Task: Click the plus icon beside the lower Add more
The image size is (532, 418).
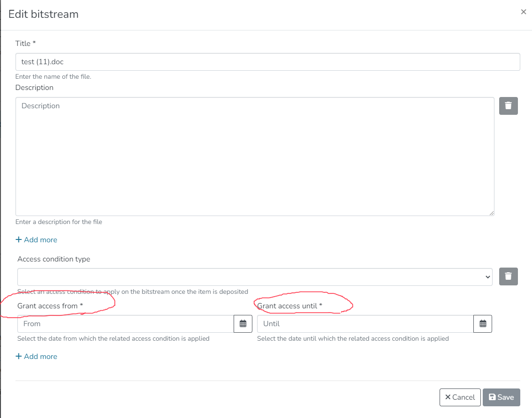Action: click(x=18, y=356)
